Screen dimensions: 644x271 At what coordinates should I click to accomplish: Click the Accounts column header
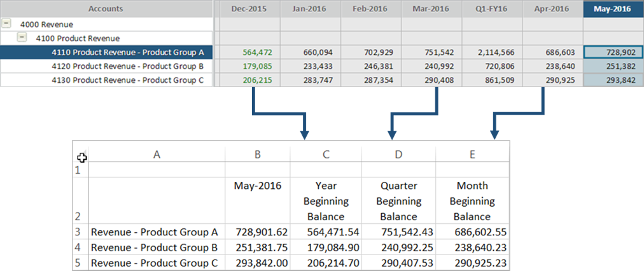coord(106,9)
